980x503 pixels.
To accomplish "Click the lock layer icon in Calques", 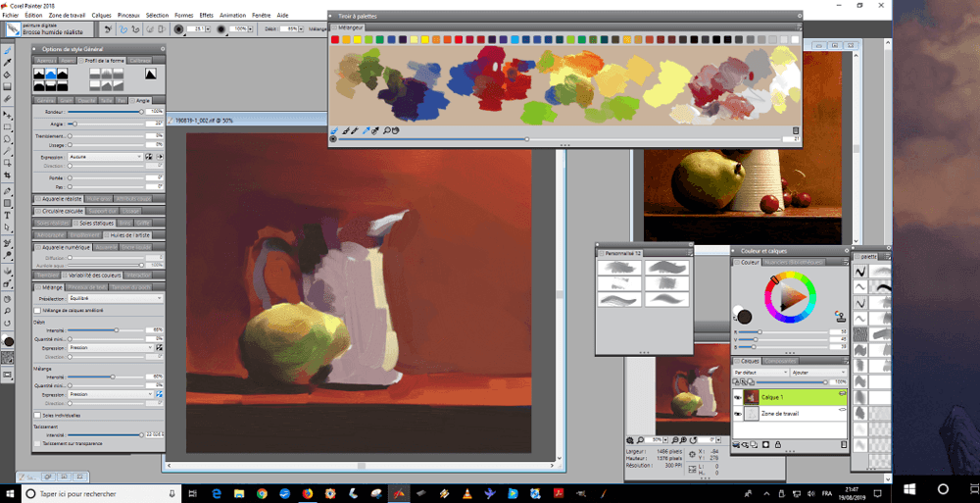I will [778, 445].
